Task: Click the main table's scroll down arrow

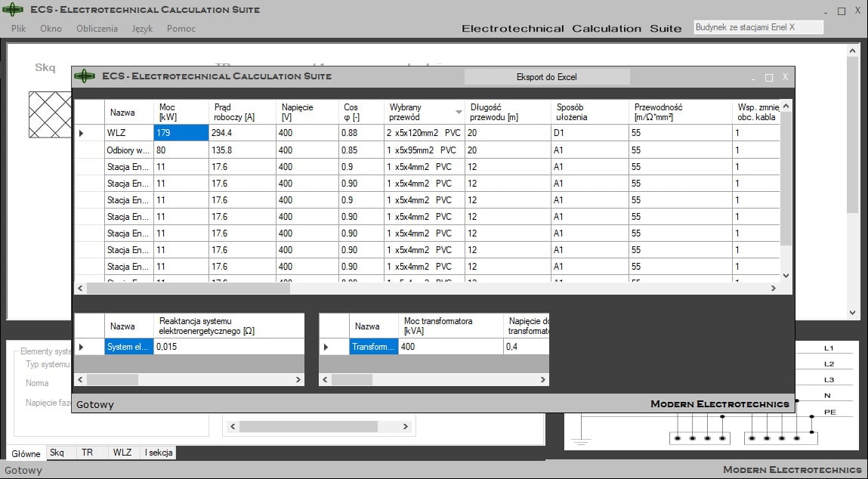Action: (786, 275)
